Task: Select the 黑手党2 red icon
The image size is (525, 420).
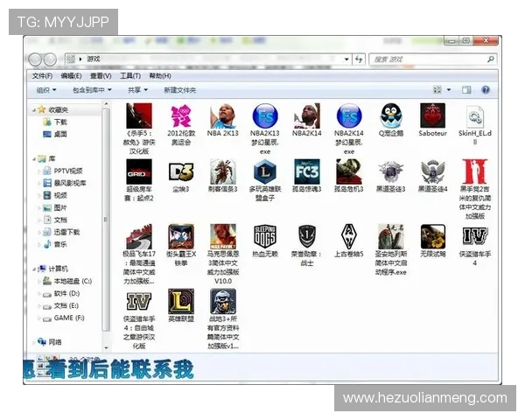Action: tap(475, 171)
